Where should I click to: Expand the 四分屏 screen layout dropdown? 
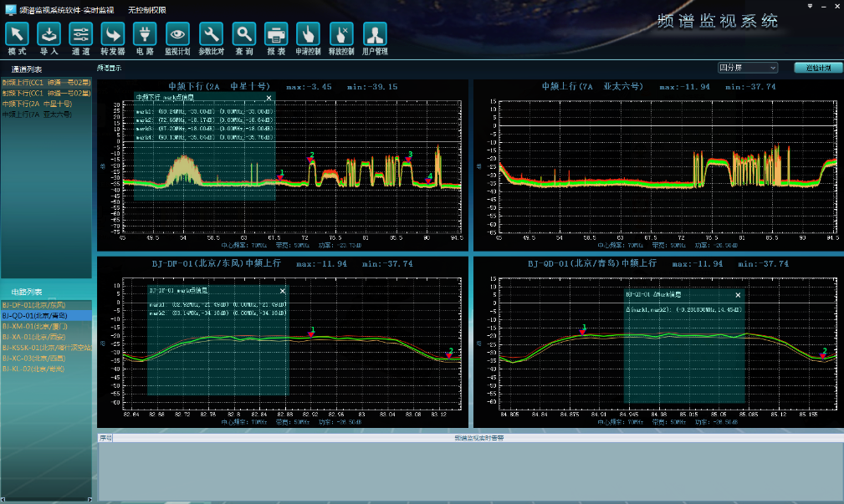tap(748, 68)
